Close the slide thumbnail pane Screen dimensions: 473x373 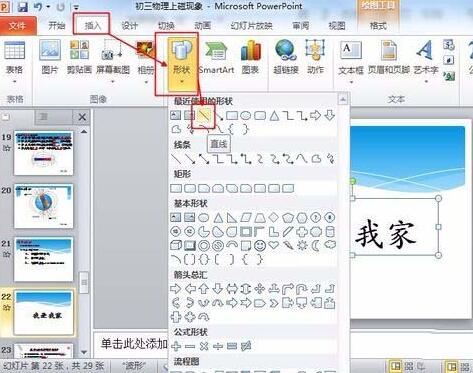[82, 117]
